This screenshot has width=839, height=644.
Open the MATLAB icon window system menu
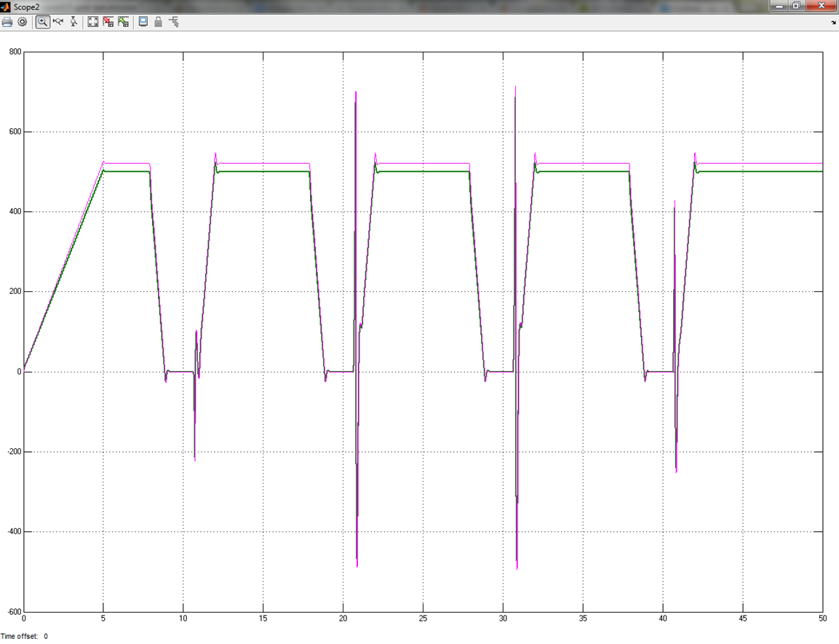click(6, 6)
